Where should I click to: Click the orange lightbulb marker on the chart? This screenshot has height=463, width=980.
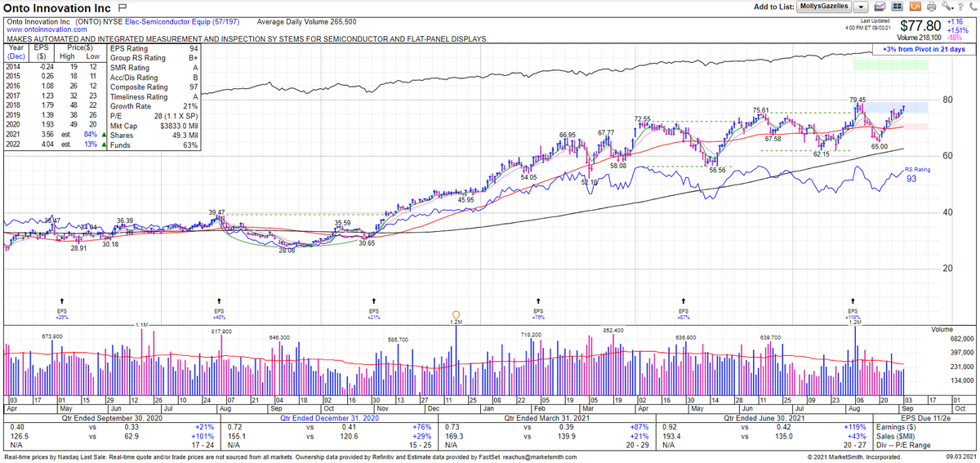point(457,314)
